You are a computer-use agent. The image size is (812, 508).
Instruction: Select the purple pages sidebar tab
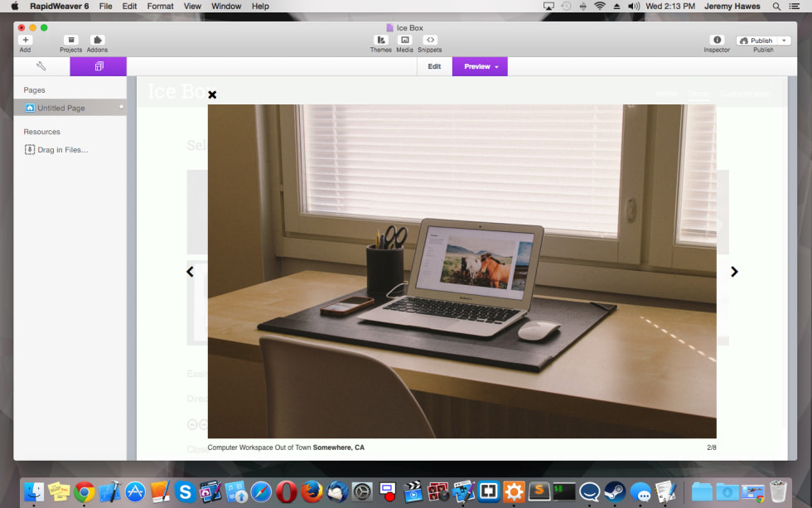click(99, 66)
